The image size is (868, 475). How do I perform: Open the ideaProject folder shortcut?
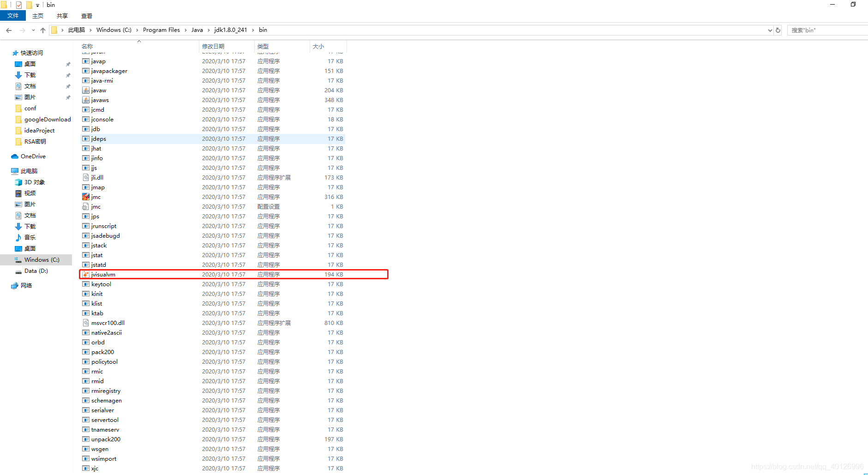click(35, 131)
